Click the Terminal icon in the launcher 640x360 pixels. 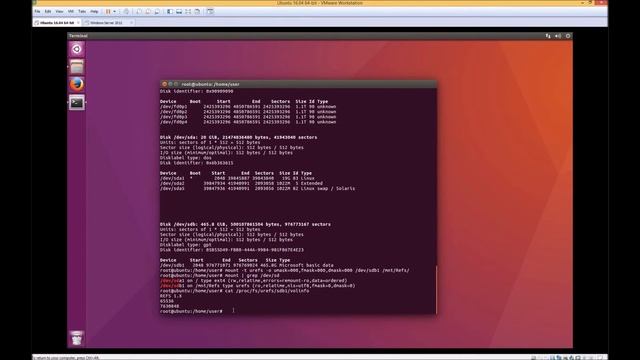pos(77,102)
